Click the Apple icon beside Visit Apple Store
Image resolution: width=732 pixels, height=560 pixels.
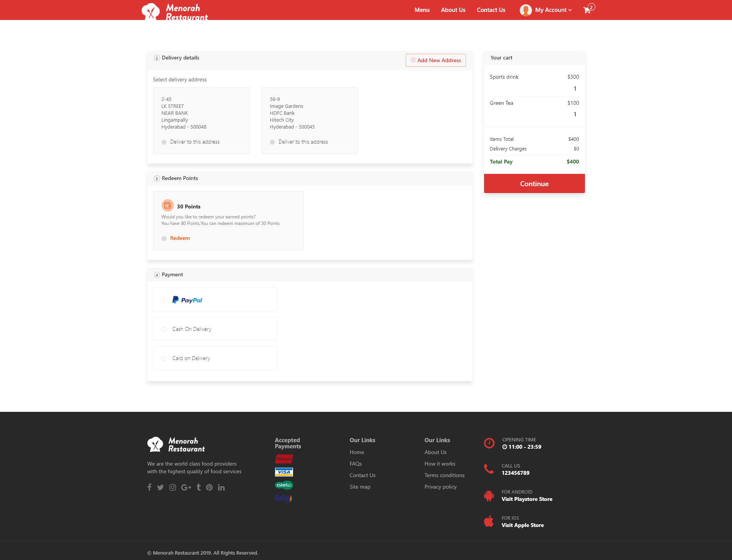point(489,521)
